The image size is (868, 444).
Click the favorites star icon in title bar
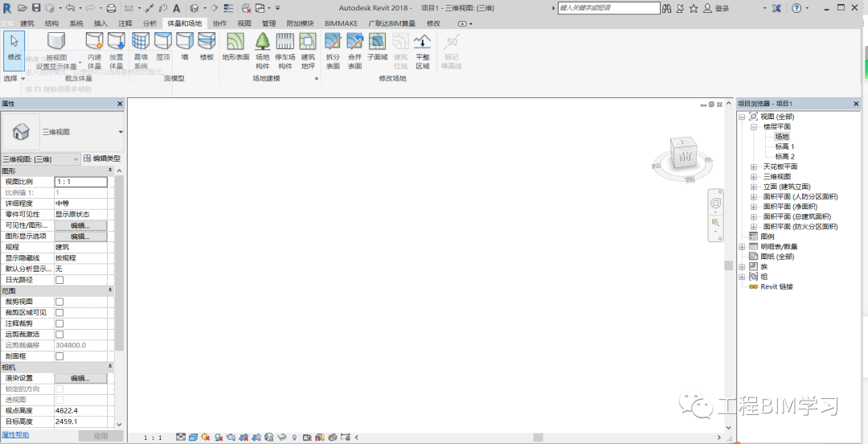[x=694, y=8]
